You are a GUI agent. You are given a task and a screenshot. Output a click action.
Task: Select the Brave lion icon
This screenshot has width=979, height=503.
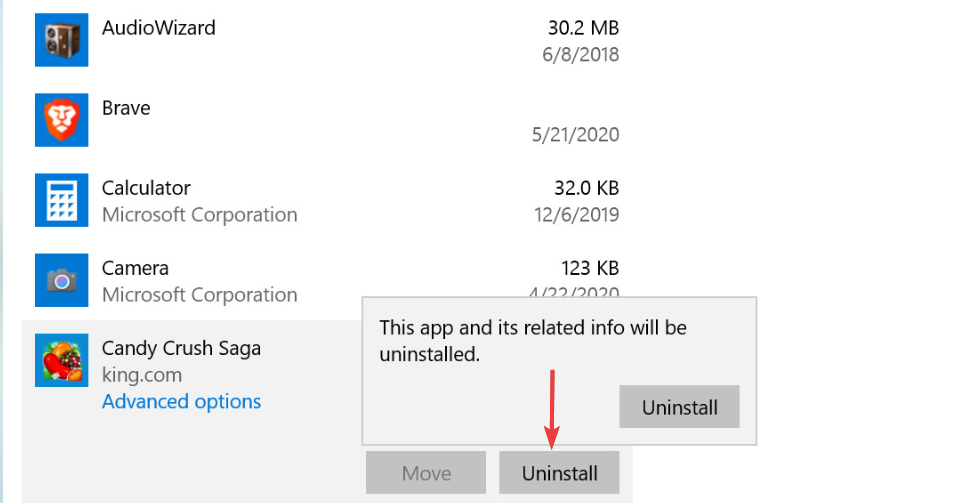point(61,120)
